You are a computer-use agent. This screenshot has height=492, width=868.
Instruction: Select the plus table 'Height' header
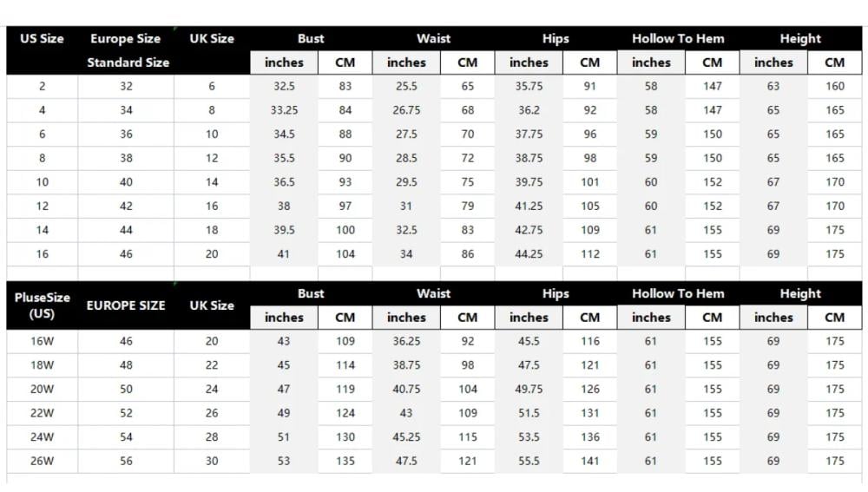click(x=800, y=294)
